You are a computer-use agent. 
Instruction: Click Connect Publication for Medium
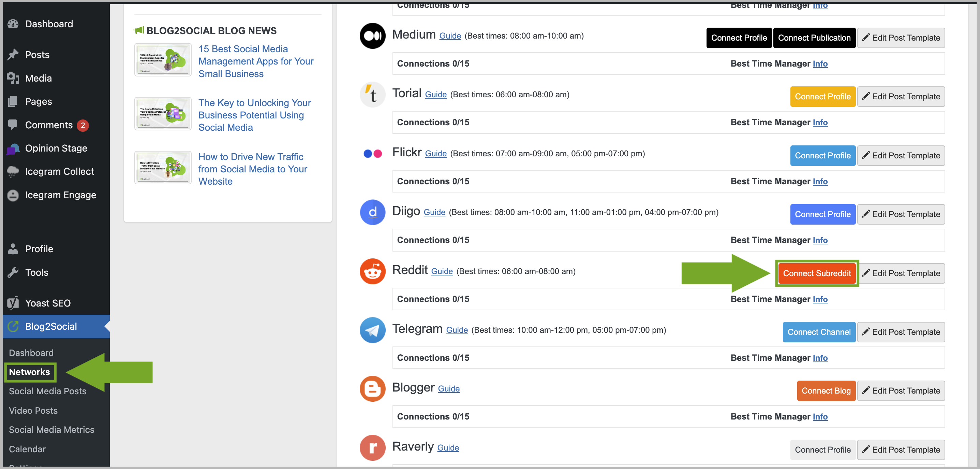814,38
